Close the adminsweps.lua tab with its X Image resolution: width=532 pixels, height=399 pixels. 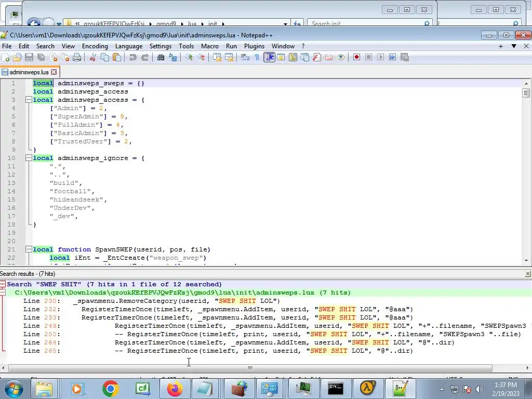point(54,72)
